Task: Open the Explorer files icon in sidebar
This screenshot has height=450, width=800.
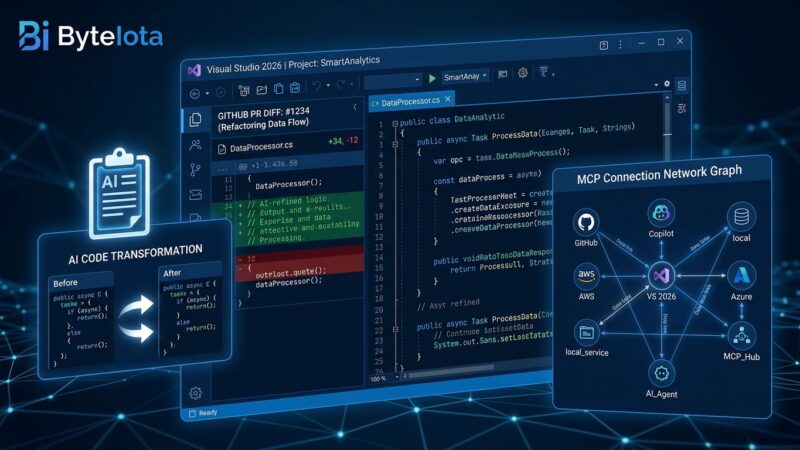Action: coord(195,119)
